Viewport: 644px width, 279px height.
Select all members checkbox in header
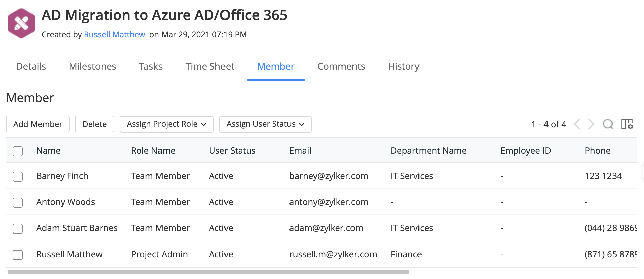(x=18, y=151)
